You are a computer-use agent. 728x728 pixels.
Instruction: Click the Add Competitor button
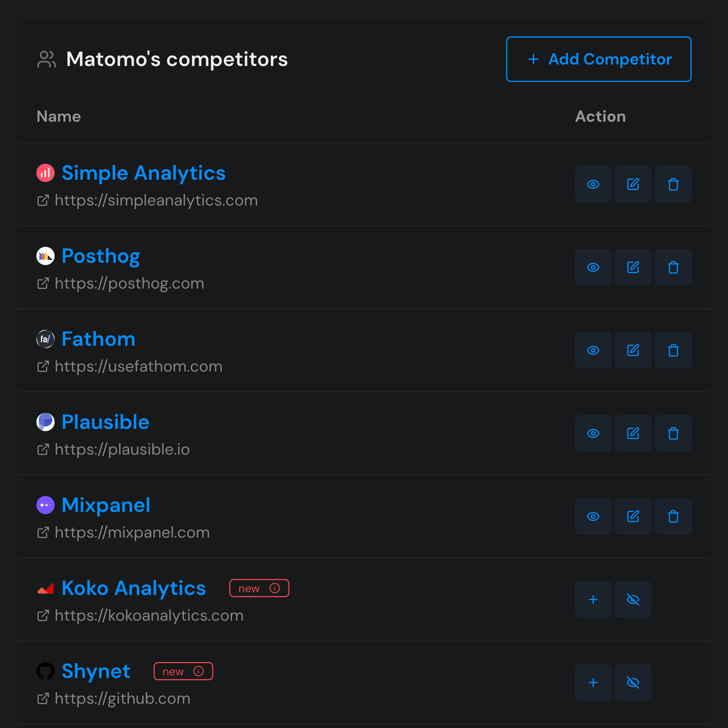(x=598, y=59)
